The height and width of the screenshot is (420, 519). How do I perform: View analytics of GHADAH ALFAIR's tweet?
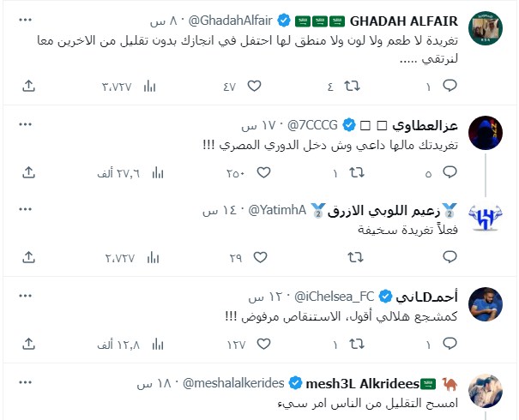click(150, 86)
